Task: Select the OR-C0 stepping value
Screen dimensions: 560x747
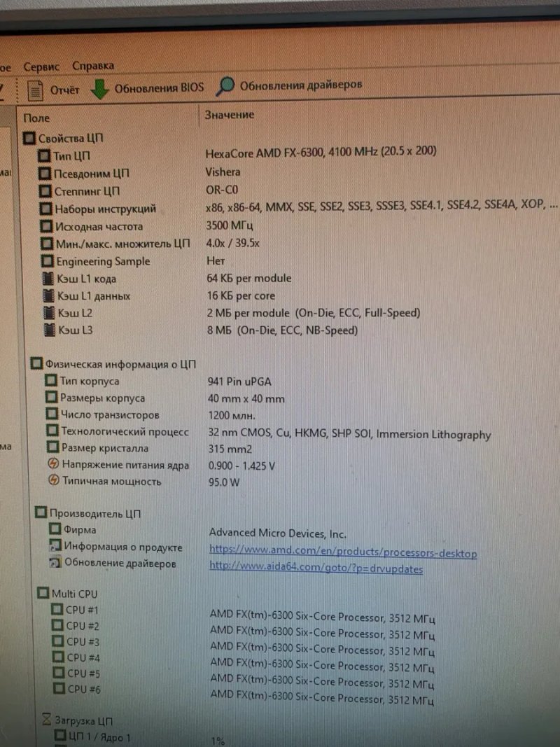Action: pyautogui.click(x=222, y=190)
